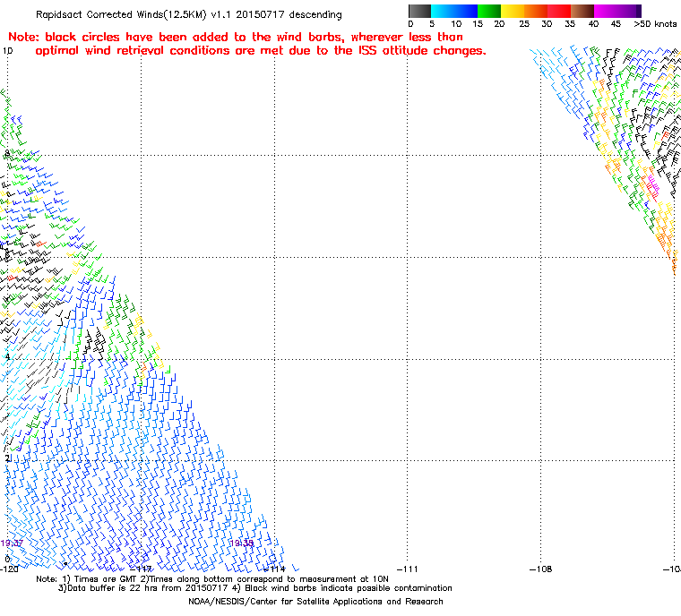Click the red note about black circles
The width and height of the screenshot is (681, 616).
tap(246, 44)
